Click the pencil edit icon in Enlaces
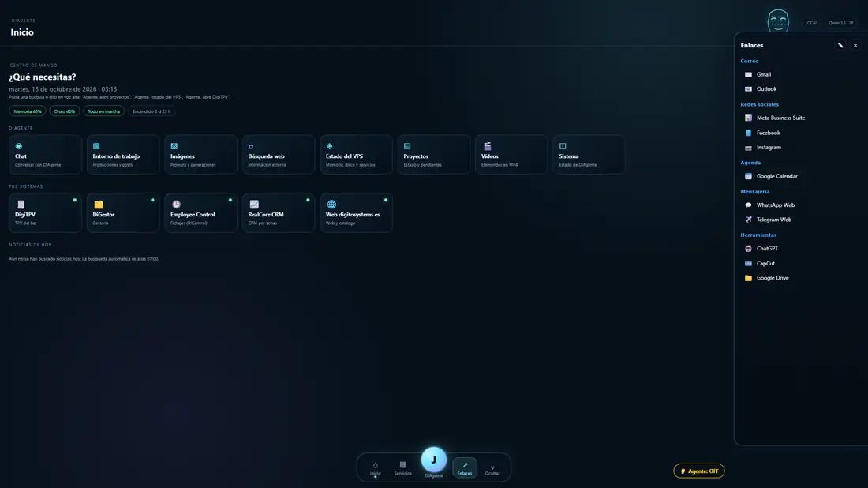 (x=840, y=46)
